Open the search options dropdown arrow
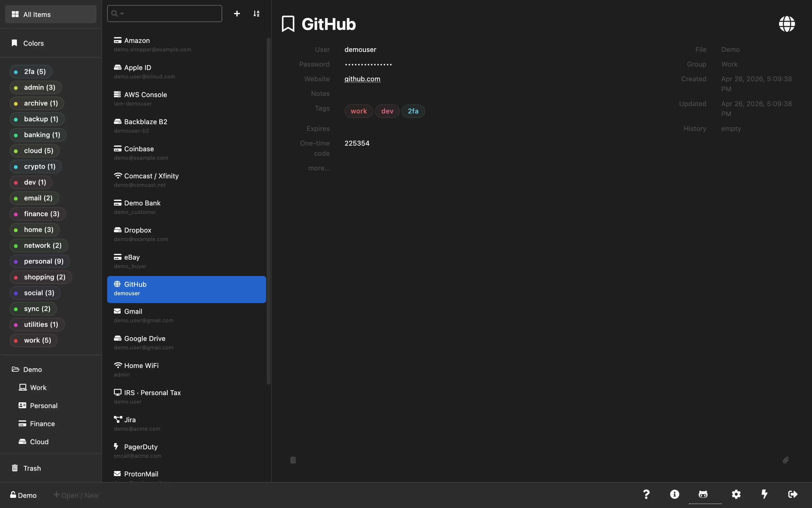This screenshot has height=508, width=812. pos(122,14)
